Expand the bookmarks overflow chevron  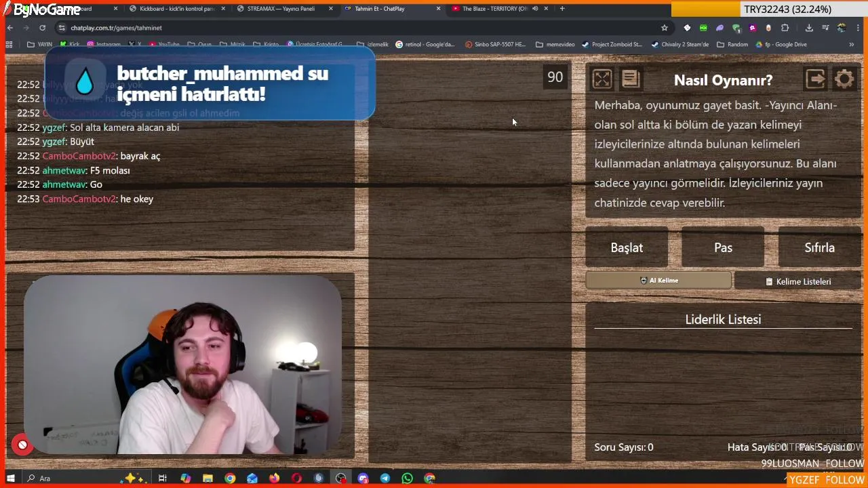point(851,45)
